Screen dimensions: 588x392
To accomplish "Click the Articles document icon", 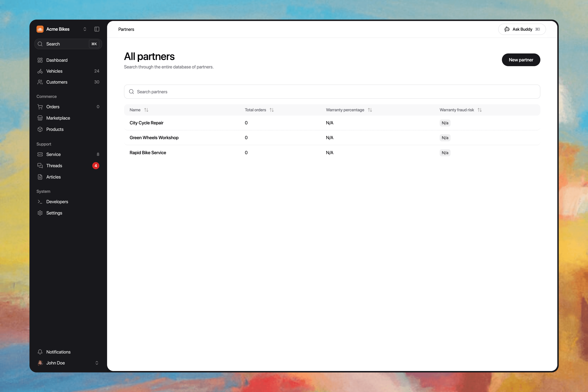I will tap(40, 177).
